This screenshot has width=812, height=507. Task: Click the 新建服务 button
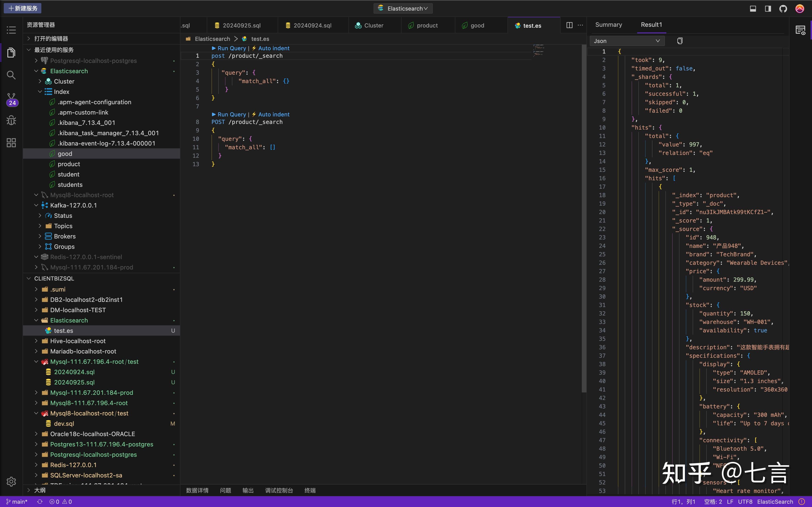click(x=22, y=8)
